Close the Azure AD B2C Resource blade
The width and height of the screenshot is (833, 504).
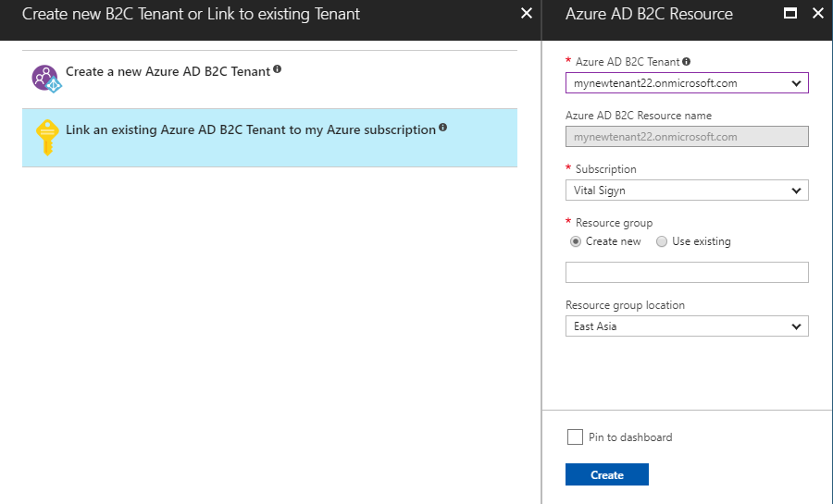817,14
